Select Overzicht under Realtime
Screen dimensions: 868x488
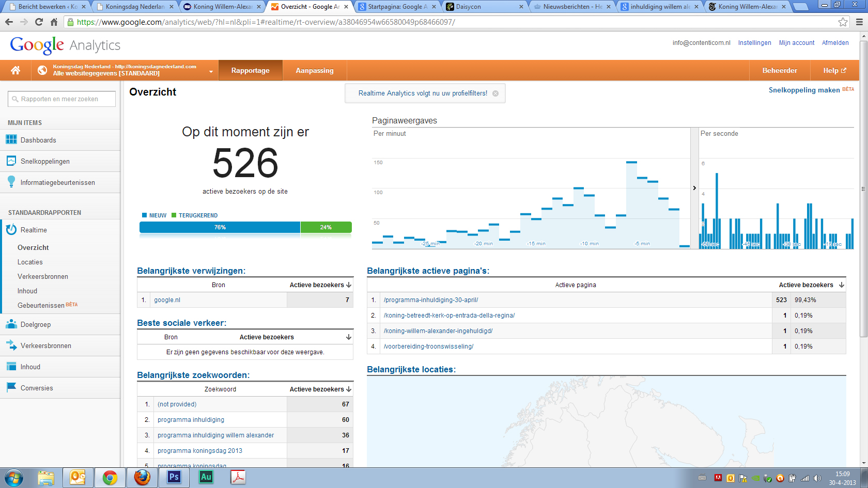pos(33,248)
